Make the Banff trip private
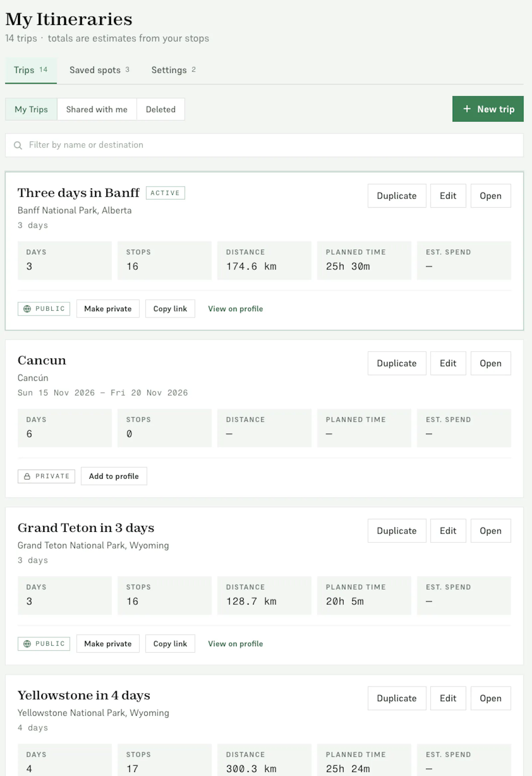This screenshot has height=776, width=532. [108, 309]
